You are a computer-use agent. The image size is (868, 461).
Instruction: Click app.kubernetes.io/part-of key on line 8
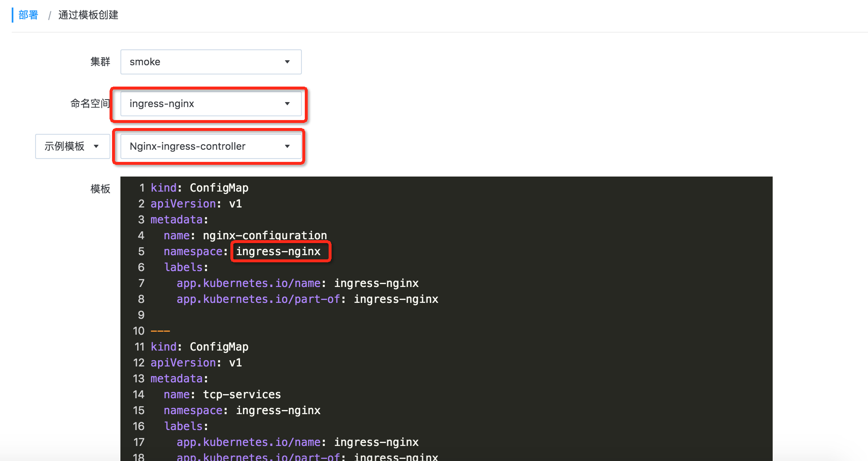(258, 299)
